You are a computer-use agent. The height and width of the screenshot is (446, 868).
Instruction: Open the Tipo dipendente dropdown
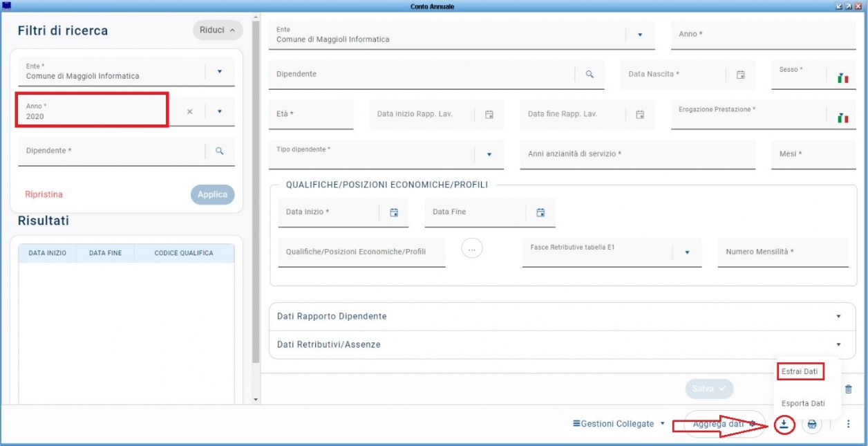coord(489,155)
